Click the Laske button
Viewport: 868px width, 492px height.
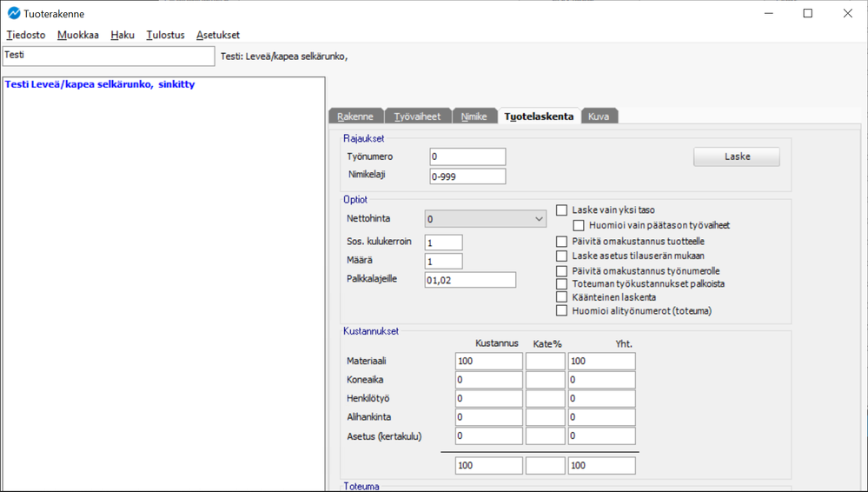[x=737, y=156]
